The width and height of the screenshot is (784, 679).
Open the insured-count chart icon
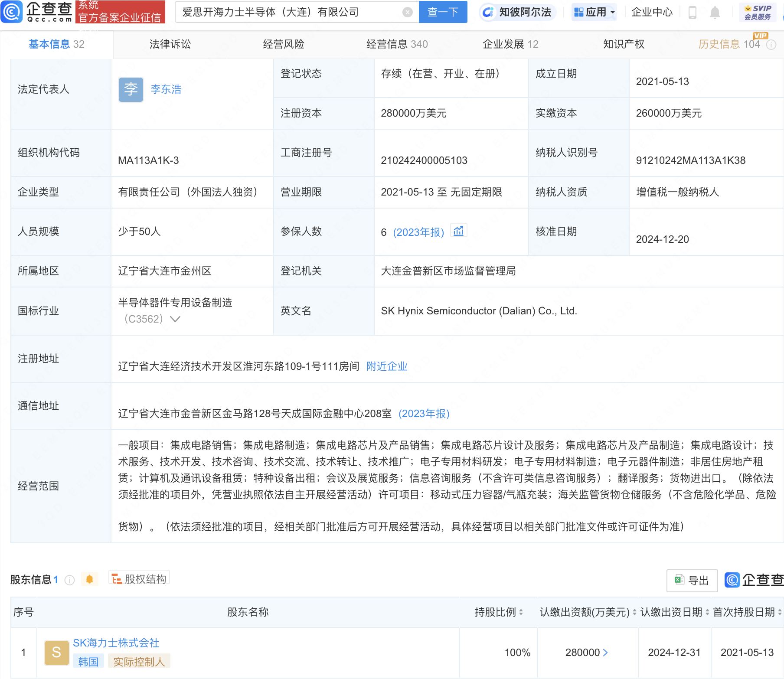458,231
